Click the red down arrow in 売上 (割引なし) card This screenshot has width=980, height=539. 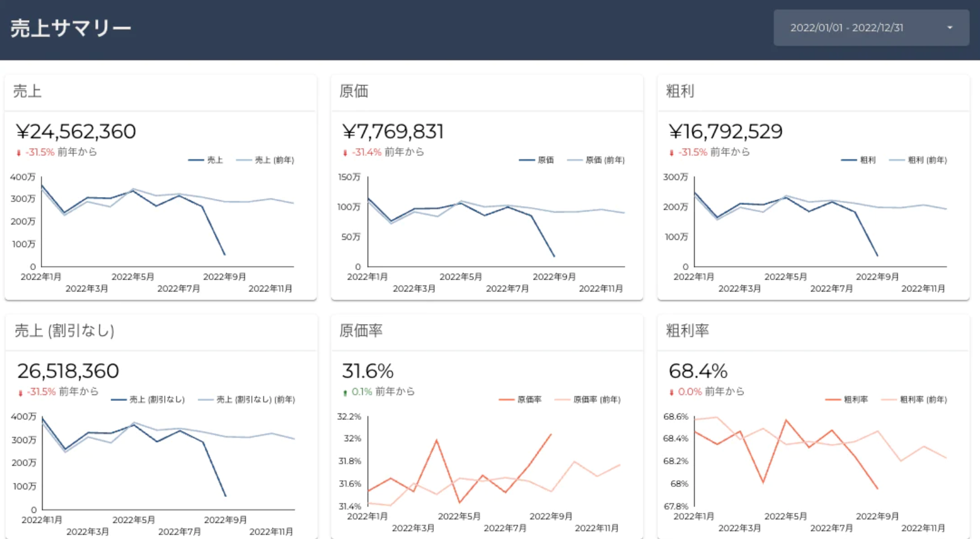tap(20, 393)
